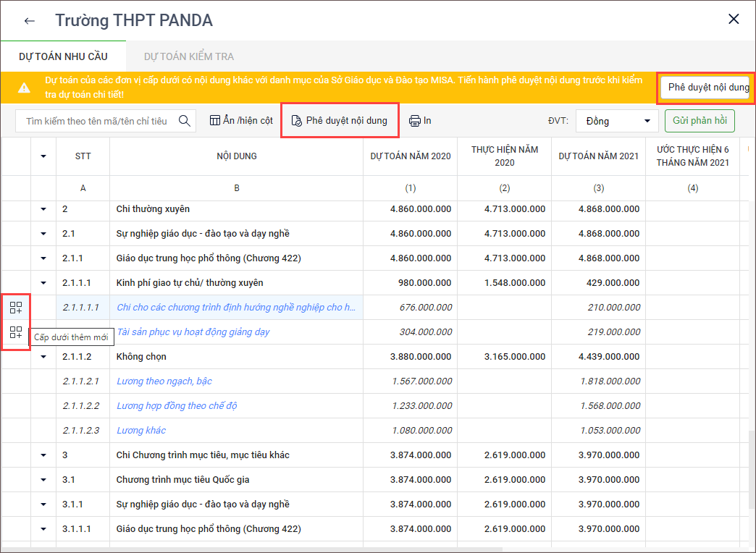The height and width of the screenshot is (553, 756).
Task: Click the Ẩn/hiện cột column icon
Action: point(215,121)
